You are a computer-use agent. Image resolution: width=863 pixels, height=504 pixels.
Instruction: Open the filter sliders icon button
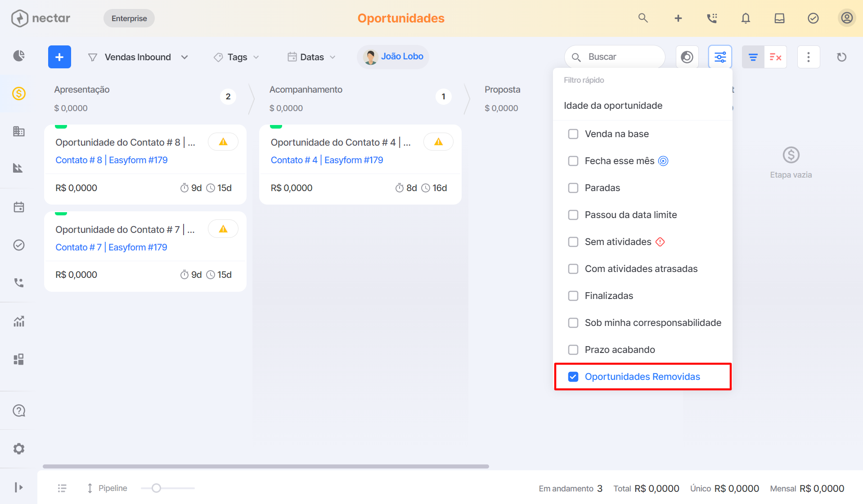tap(720, 57)
